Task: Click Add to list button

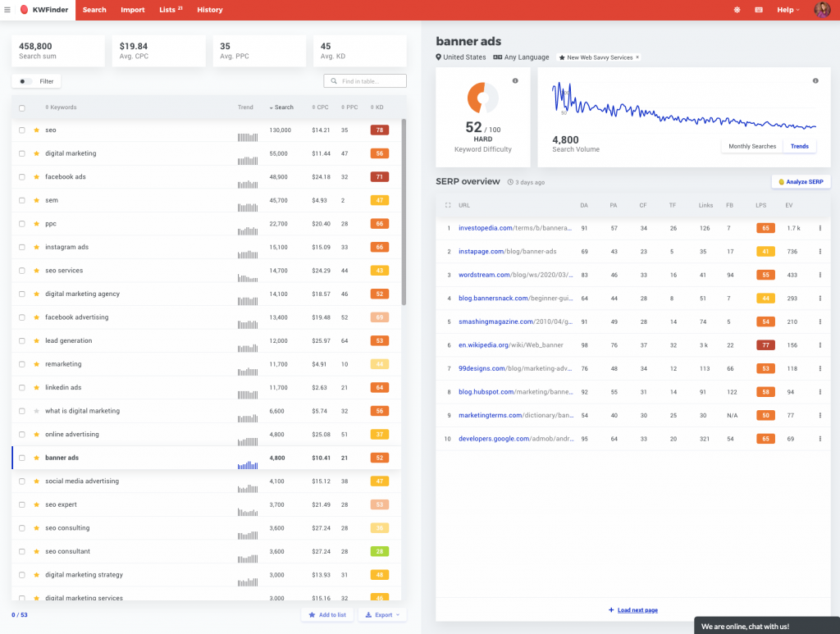Action: click(x=327, y=614)
